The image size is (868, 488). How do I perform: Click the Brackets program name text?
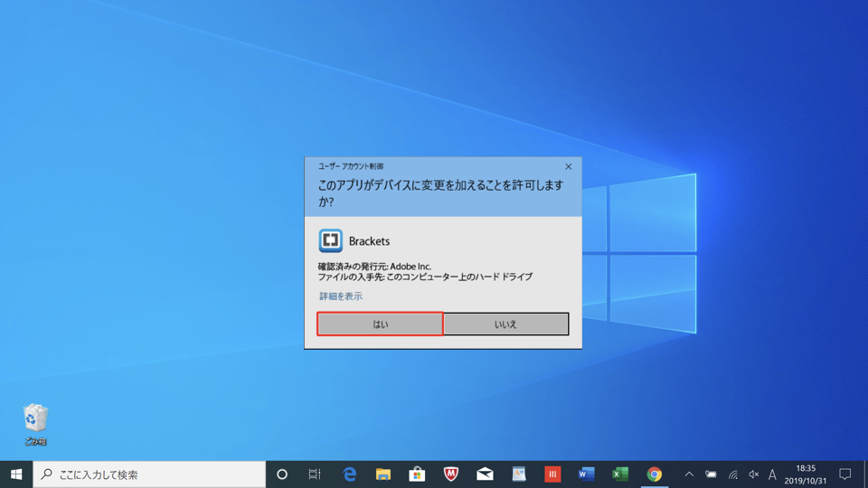point(369,241)
